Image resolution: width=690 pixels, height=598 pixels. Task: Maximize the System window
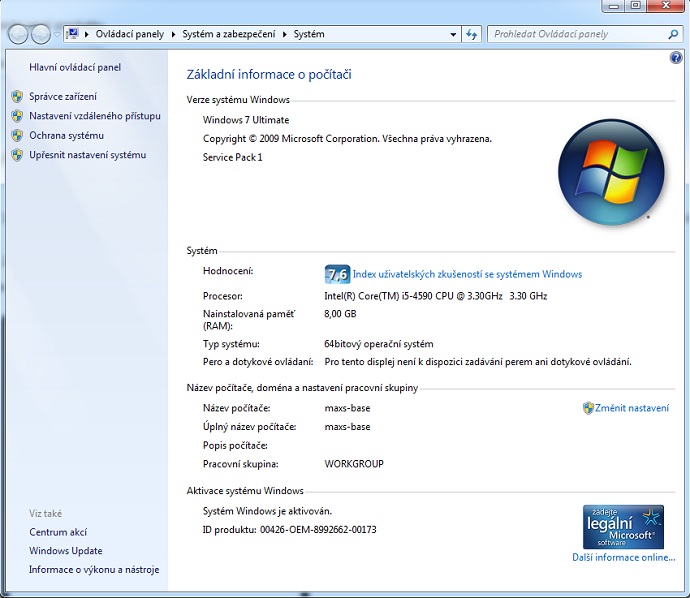636,6
